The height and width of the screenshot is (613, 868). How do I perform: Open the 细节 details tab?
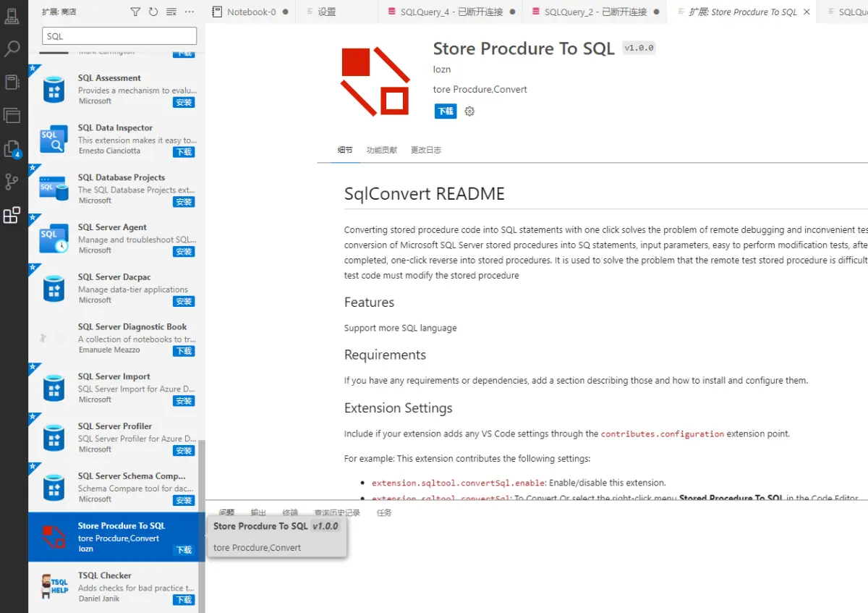click(x=345, y=150)
